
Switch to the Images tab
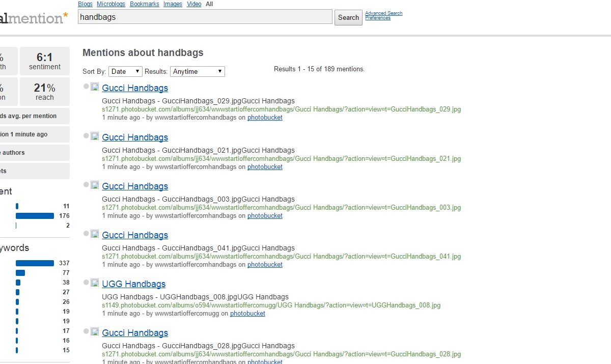(173, 4)
